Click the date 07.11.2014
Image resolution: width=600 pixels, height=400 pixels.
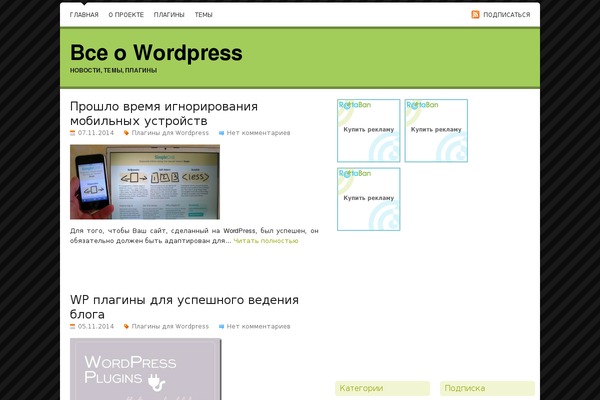point(96,133)
